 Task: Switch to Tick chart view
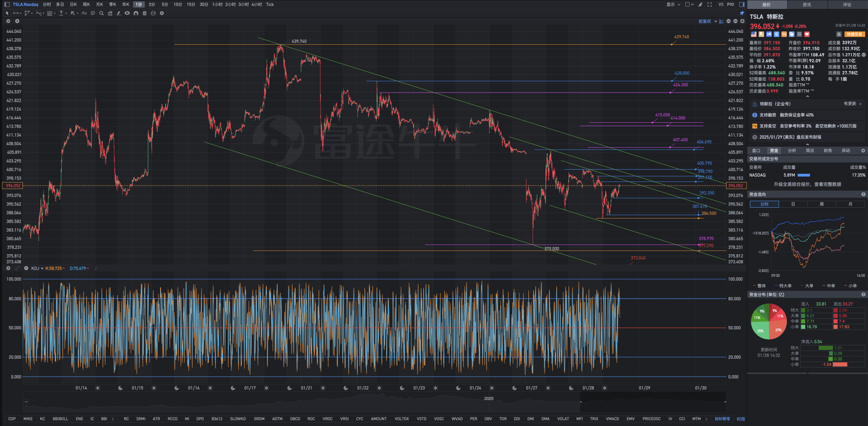(x=270, y=4)
